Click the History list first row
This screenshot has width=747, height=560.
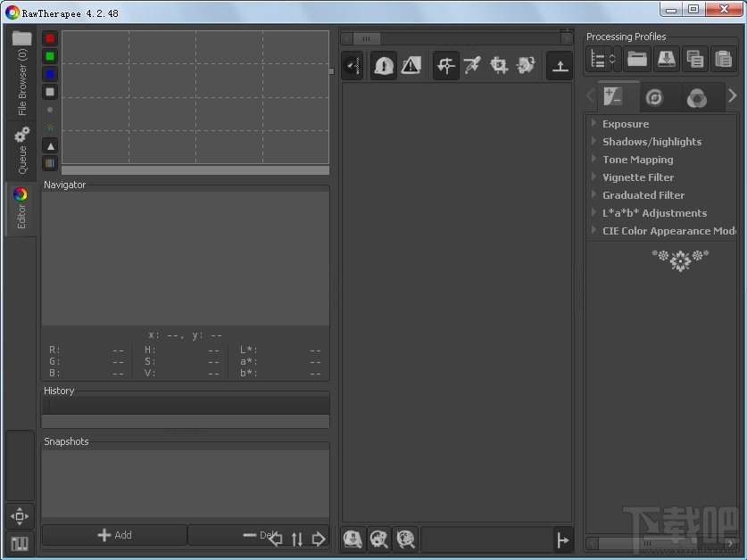pos(186,406)
